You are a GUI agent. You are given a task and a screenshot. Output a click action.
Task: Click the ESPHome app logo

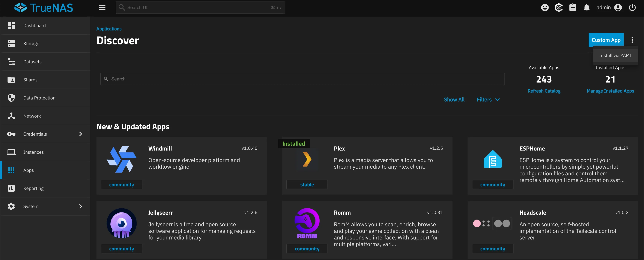click(x=492, y=159)
